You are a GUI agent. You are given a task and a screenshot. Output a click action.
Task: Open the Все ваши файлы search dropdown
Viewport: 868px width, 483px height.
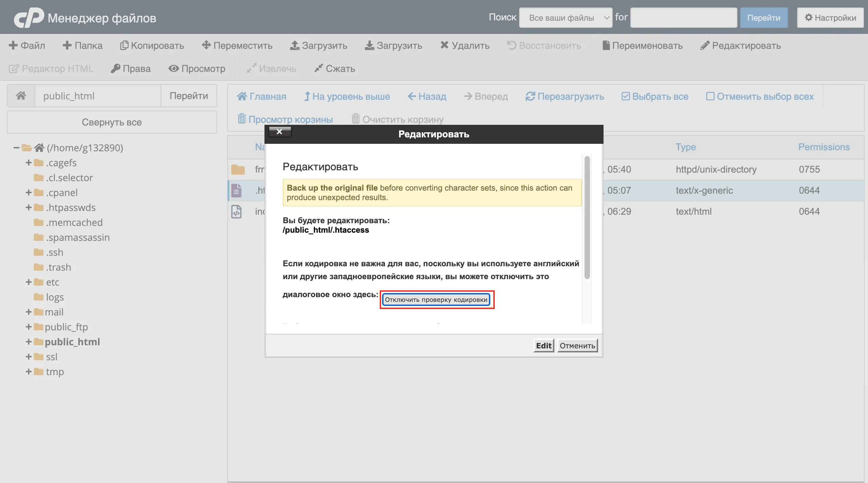[566, 18]
